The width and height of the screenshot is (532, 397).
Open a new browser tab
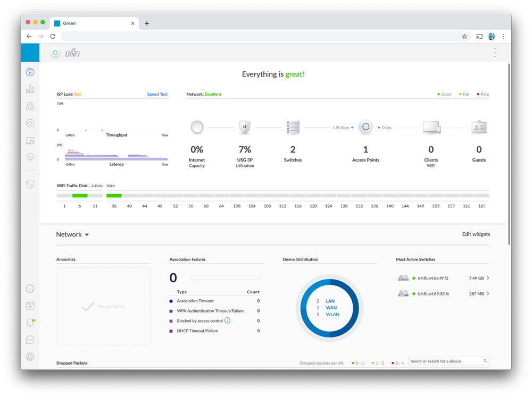pyautogui.click(x=147, y=23)
